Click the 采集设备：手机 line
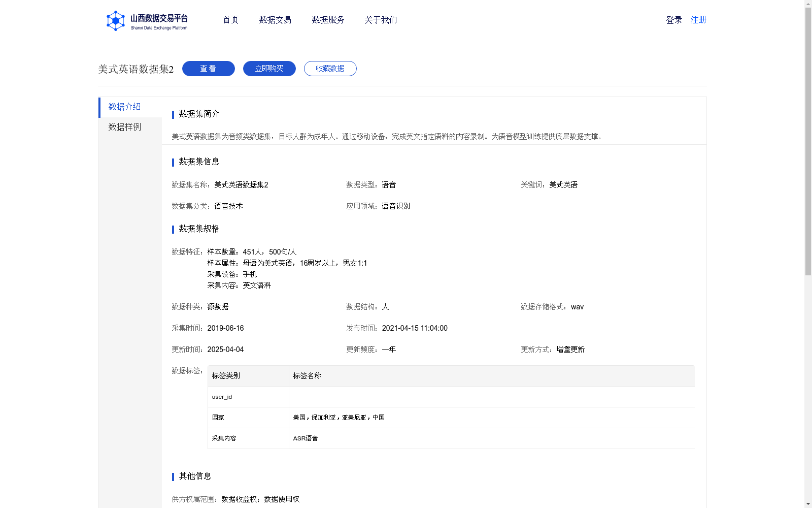The width and height of the screenshot is (812, 508). pos(232,274)
